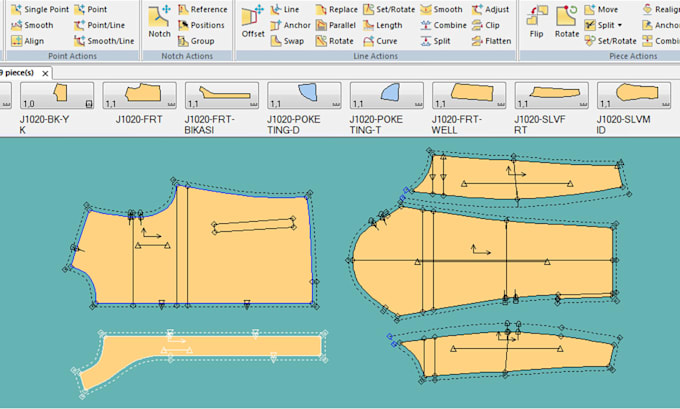Click the J1020-FRT-WELL piece thumbnail

point(469,95)
